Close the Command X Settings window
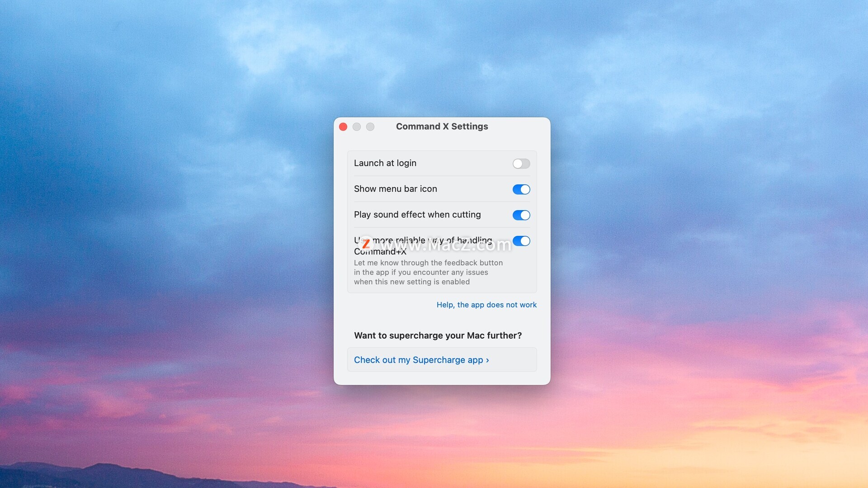868x488 pixels. pyautogui.click(x=343, y=127)
